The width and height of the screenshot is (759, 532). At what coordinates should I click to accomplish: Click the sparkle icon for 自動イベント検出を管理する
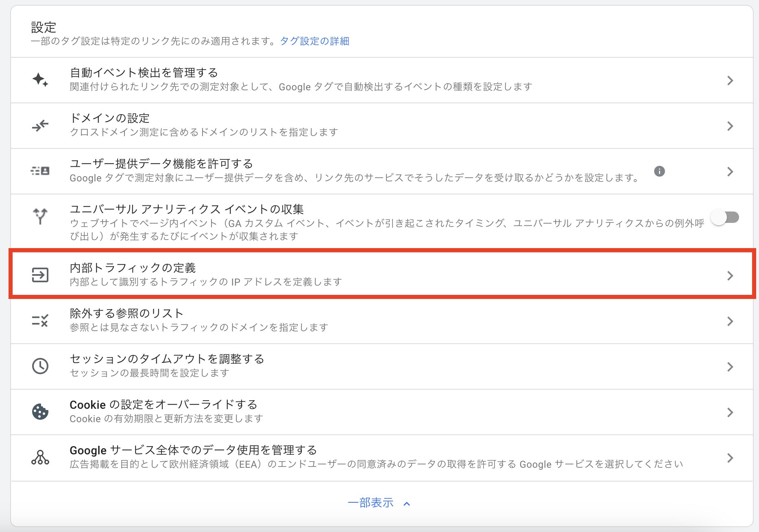(x=40, y=80)
